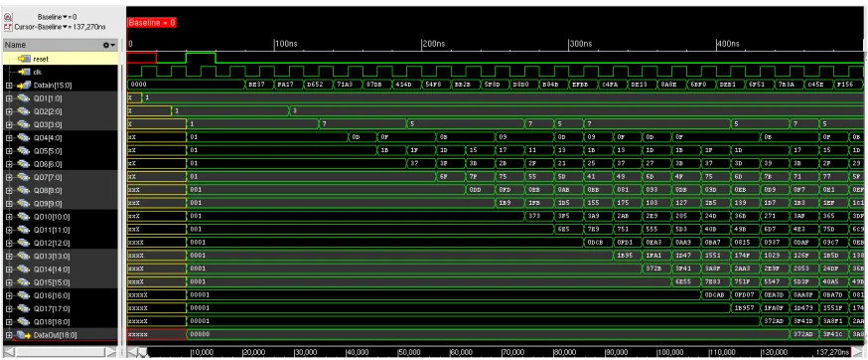Select the Q01[1:0] signal name
Image resolution: width=868 pixels, height=360 pixels.
pyautogui.click(x=48, y=98)
